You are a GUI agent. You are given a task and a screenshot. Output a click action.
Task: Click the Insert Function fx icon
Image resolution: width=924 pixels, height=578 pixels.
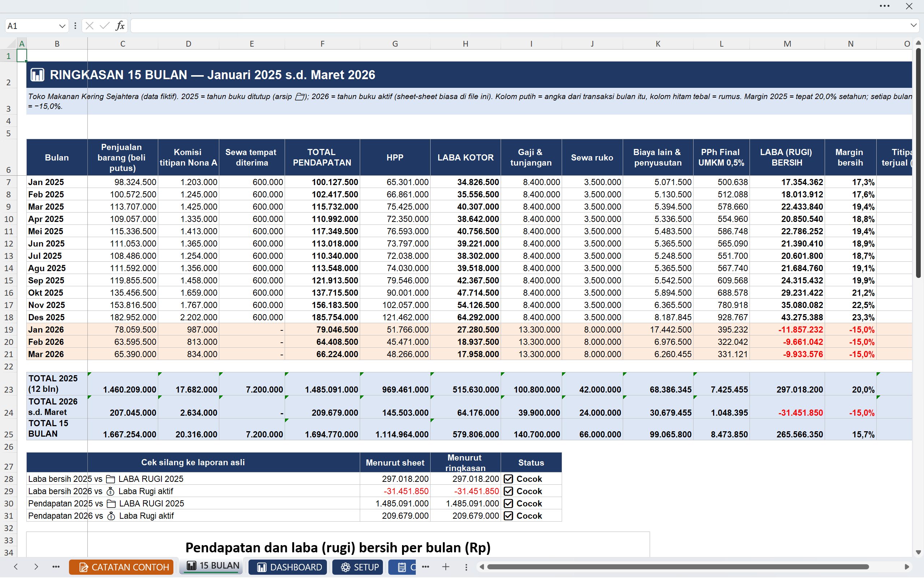point(120,26)
